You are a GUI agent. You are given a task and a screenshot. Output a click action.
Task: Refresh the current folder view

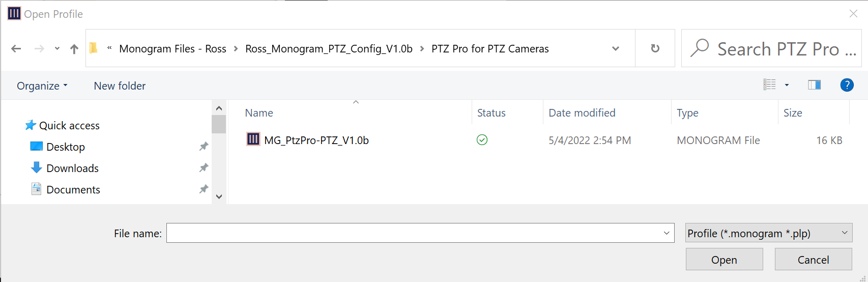(x=655, y=48)
